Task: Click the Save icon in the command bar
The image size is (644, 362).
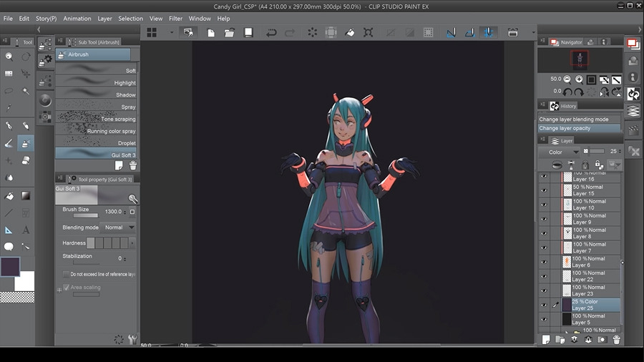Action: click(x=248, y=33)
